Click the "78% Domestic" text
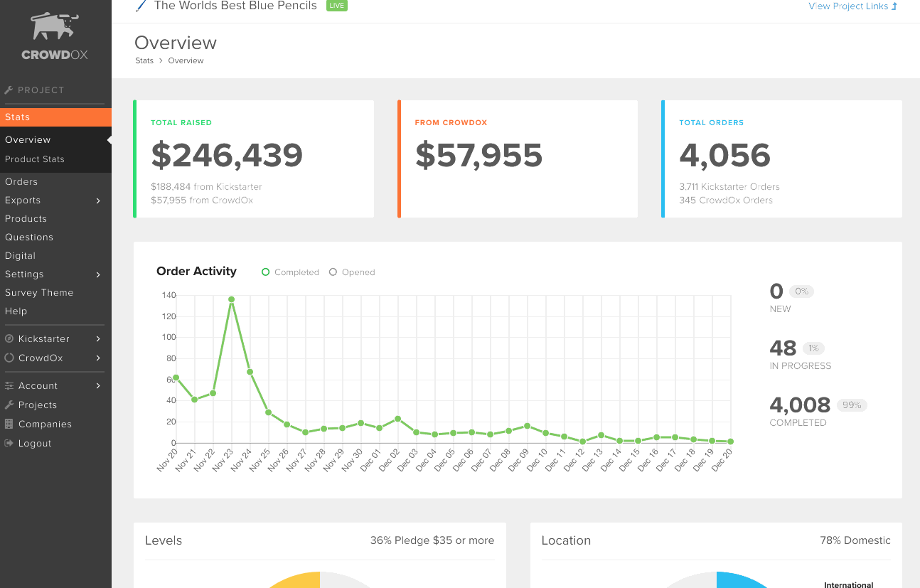Image resolution: width=920 pixels, height=588 pixels. click(855, 540)
